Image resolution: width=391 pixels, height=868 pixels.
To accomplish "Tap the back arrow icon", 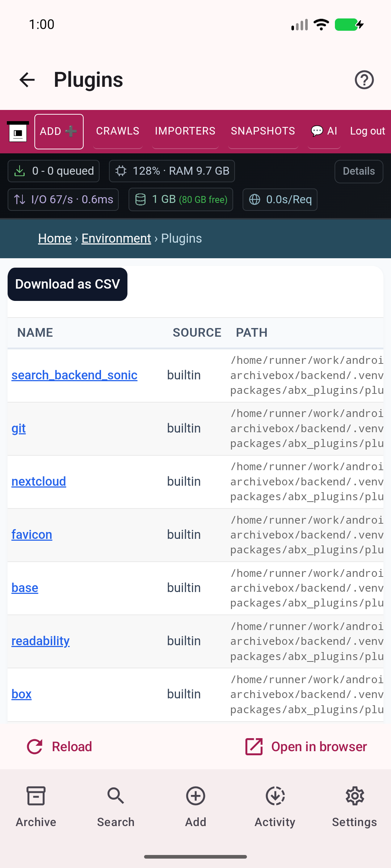I will click(27, 80).
